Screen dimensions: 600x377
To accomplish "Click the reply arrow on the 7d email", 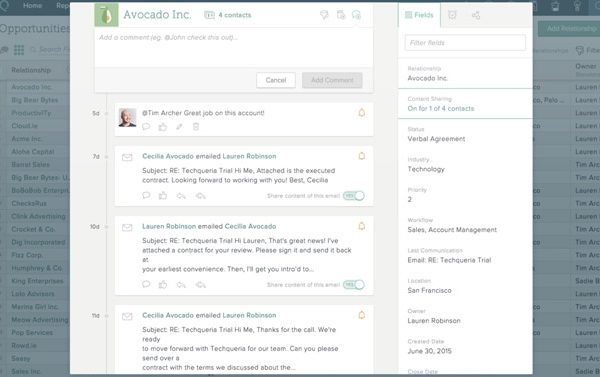I will pyautogui.click(x=181, y=196).
